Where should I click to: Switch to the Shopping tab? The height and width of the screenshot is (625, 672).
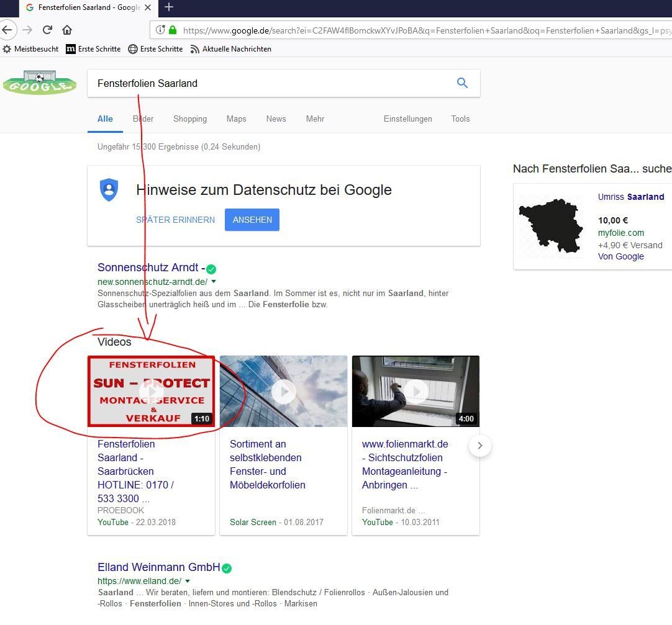tap(190, 119)
